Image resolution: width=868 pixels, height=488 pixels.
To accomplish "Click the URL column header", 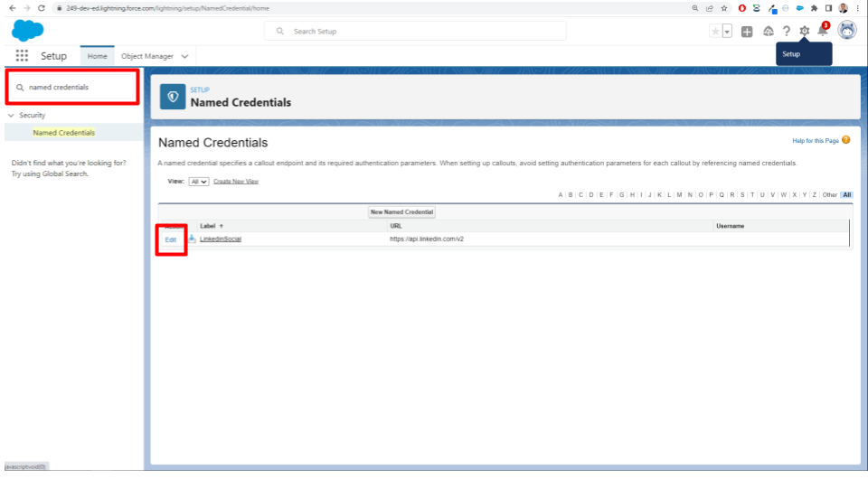I will (396, 226).
